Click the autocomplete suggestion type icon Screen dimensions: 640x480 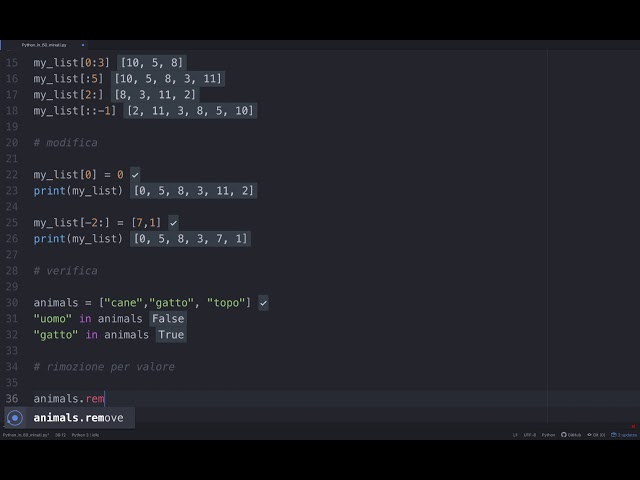[x=15, y=418]
